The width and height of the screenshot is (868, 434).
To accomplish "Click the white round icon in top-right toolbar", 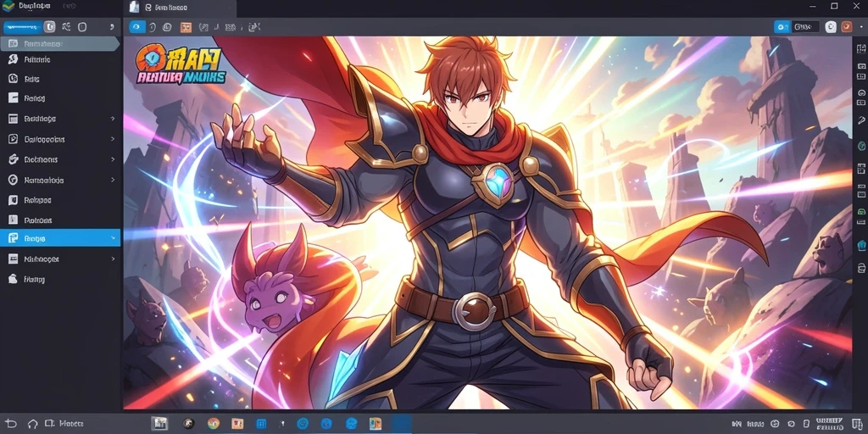I will 831,26.
